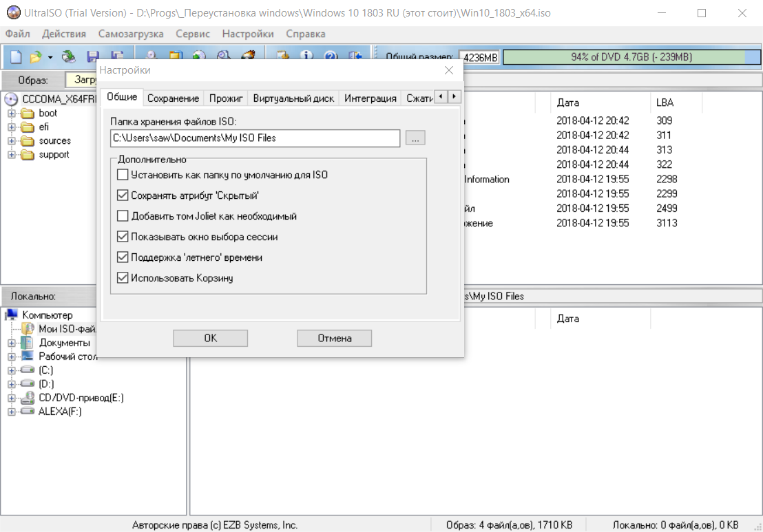Expand the (D:) drive node

(12, 384)
